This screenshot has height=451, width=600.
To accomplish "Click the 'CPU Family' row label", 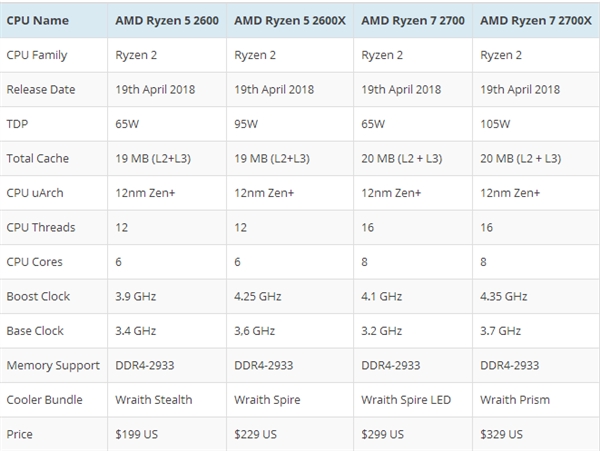I will pyautogui.click(x=37, y=55).
